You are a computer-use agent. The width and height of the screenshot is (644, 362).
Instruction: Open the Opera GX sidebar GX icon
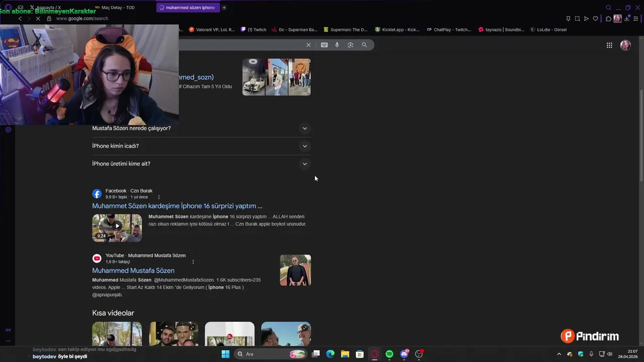click(x=8, y=330)
